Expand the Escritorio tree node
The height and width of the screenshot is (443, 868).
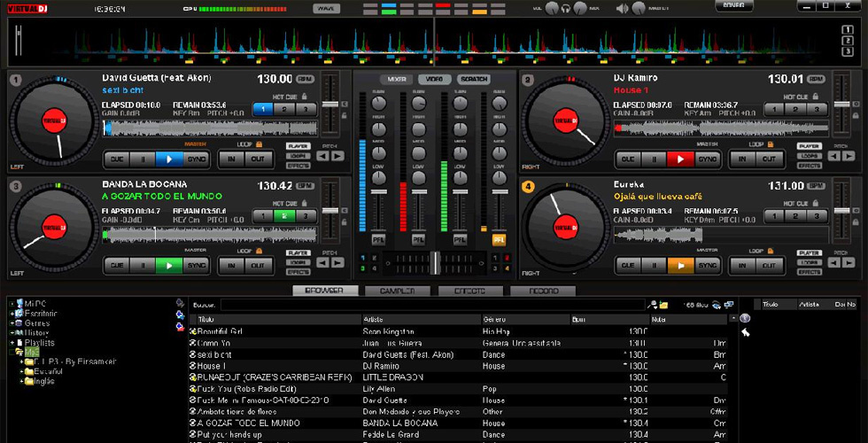click(x=12, y=314)
